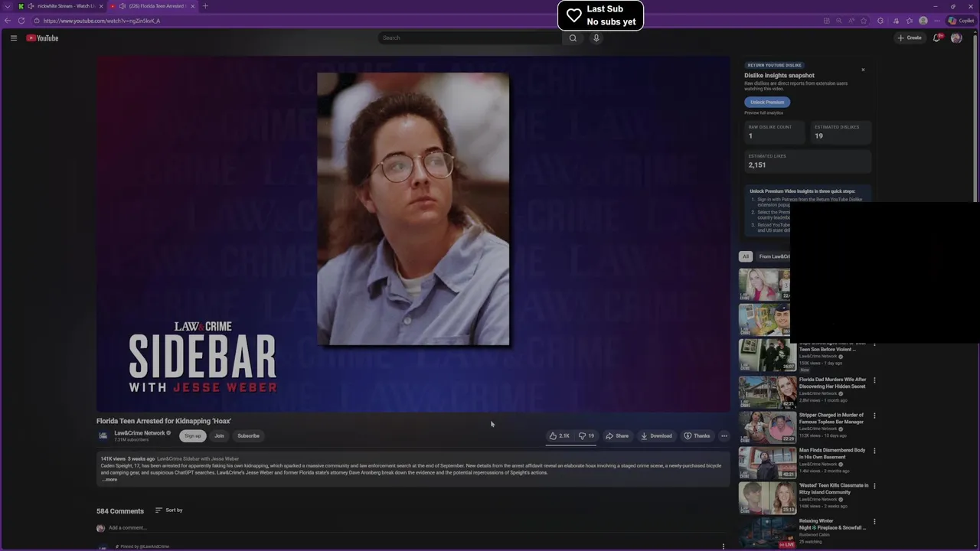Viewport: 980px width, 551px height.
Task: Expand the description with ...more
Action: [x=109, y=479]
